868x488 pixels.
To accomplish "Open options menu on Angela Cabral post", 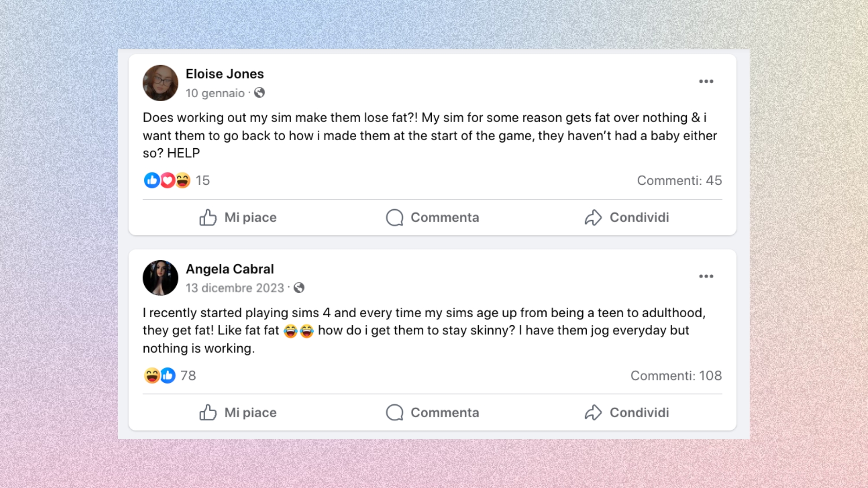I will (706, 276).
